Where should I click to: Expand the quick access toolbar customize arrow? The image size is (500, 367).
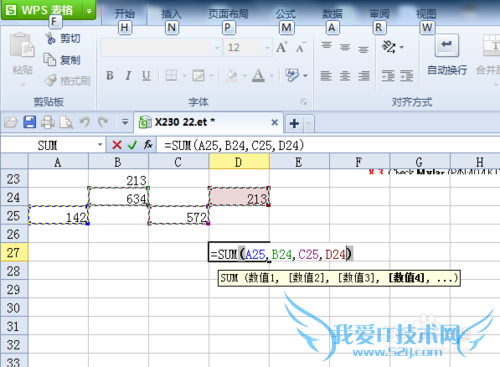[125, 122]
